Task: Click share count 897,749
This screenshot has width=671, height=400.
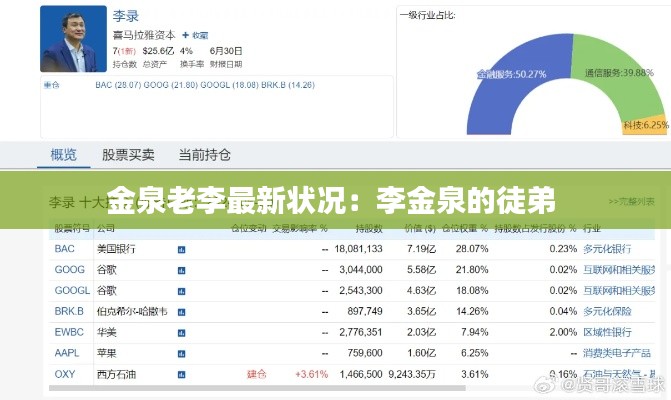Action: coord(365,311)
